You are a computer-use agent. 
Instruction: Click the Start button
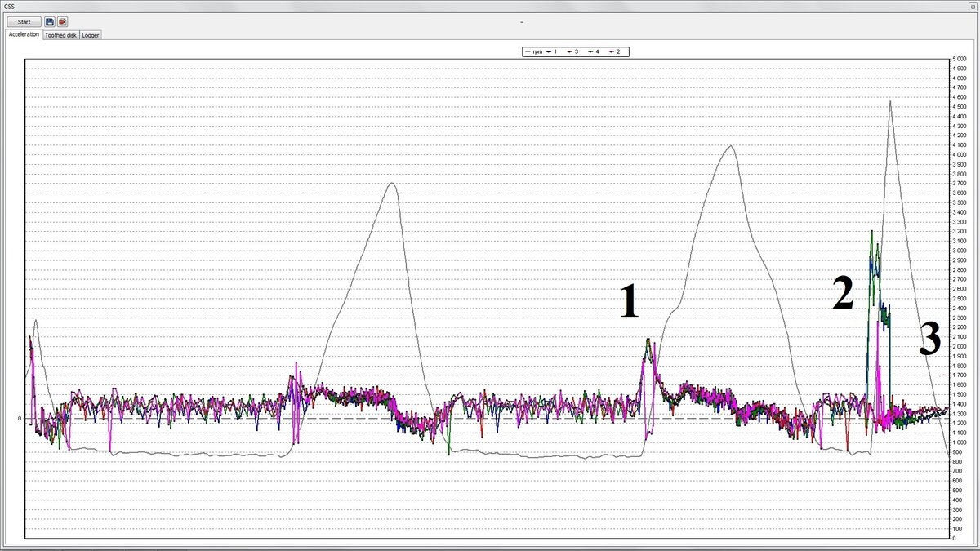pyautogui.click(x=24, y=22)
